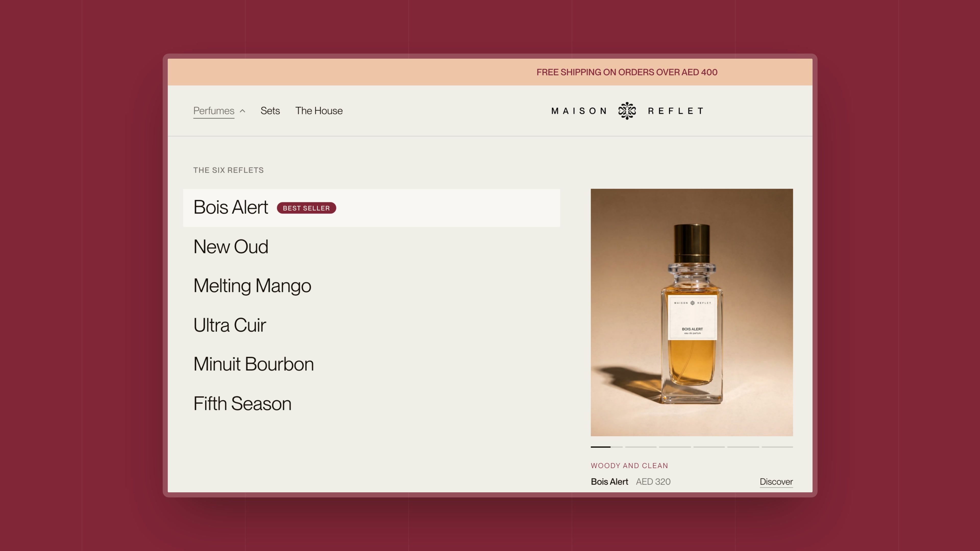980x551 pixels.
Task: Go to the Sets page
Action: click(270, 111)
